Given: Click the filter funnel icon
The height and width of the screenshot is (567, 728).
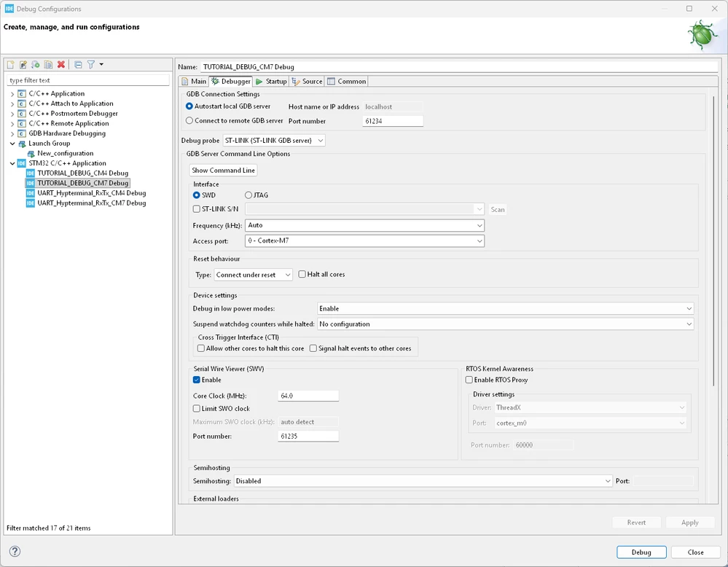Looking at the screenshot, I should (91, 65).
